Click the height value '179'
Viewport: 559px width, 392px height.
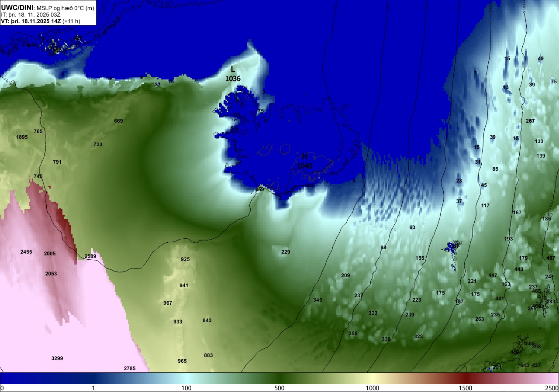[523, 258]
